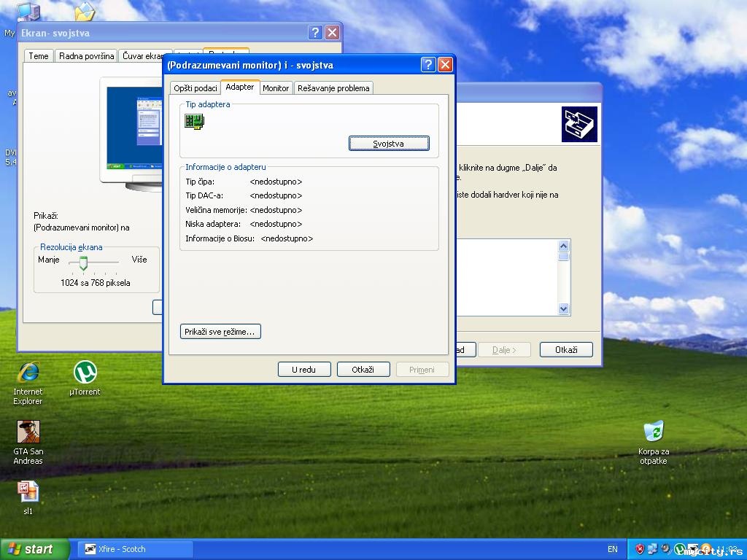Click the help question mark in monitor properties
Viewport: 747px width, 560px height.
point(428,65)
